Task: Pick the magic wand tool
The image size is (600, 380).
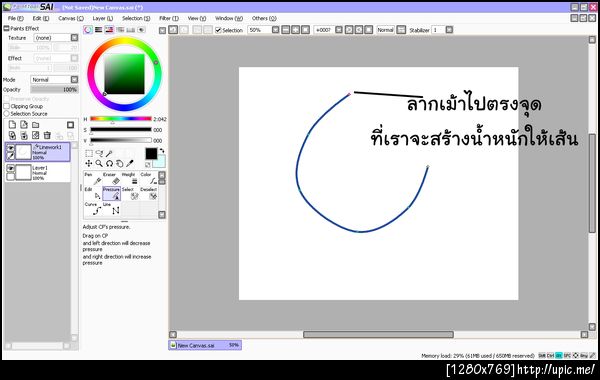Action: [x=109, y=153]
